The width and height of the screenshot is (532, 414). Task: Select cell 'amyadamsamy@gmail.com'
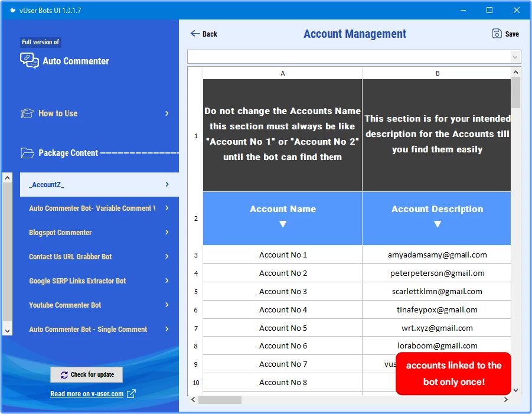437,255
